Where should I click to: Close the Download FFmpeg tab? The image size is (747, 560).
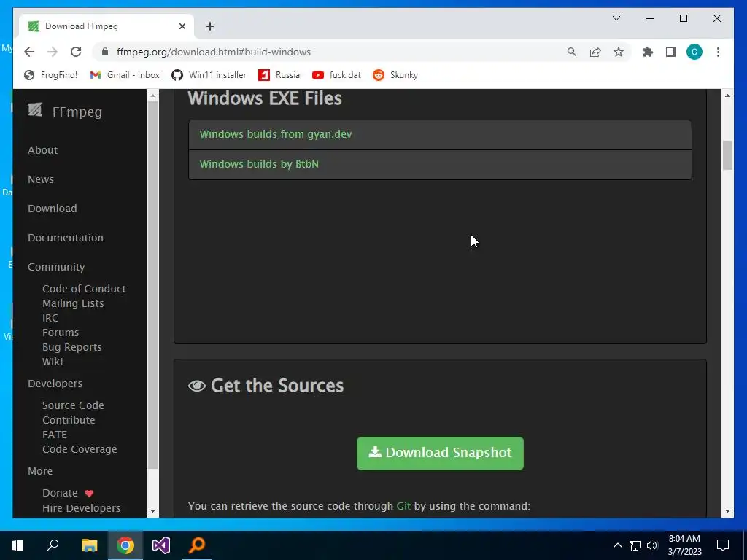coord(182,26)
